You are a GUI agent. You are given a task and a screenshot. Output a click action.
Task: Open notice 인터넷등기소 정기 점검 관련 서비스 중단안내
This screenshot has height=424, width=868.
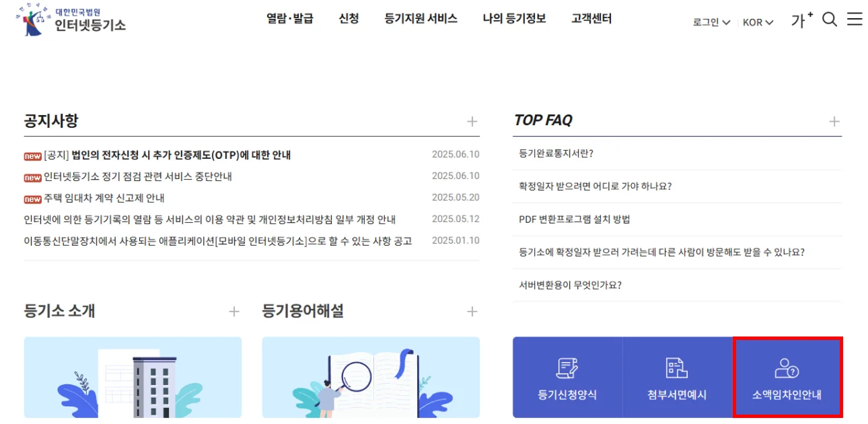tap(138, 176)
